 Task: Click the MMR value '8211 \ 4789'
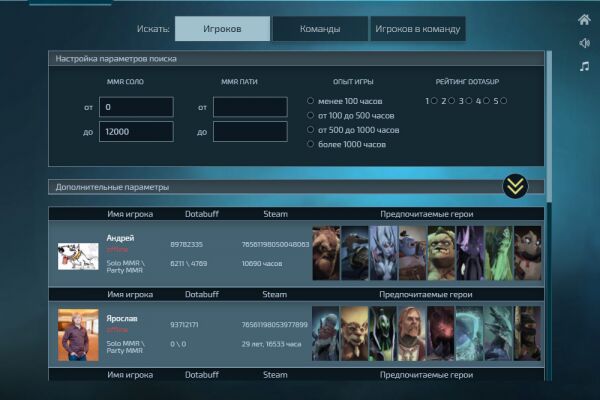pos(189,263)
